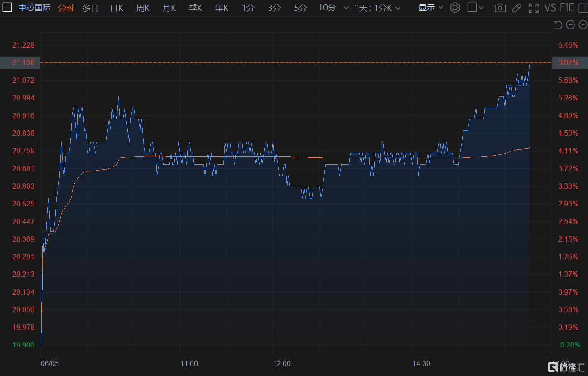The width and height of the screenshot is (588, 376).
Task: Open the F10 company info
Action: coord(567,8)
